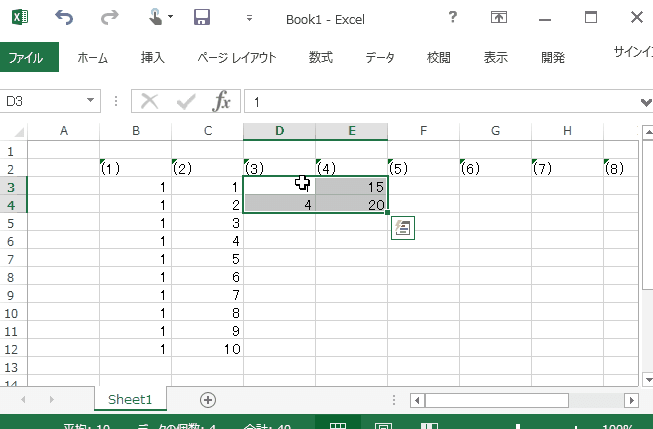Go to previous sheet arrow

23,400
